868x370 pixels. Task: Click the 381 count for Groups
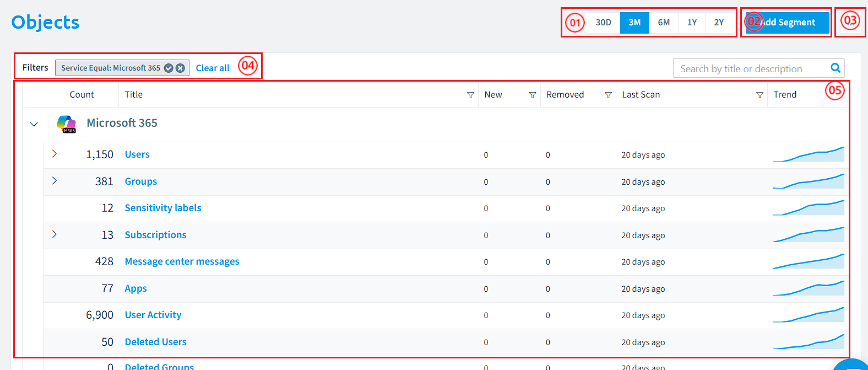(x=104, y=181)
